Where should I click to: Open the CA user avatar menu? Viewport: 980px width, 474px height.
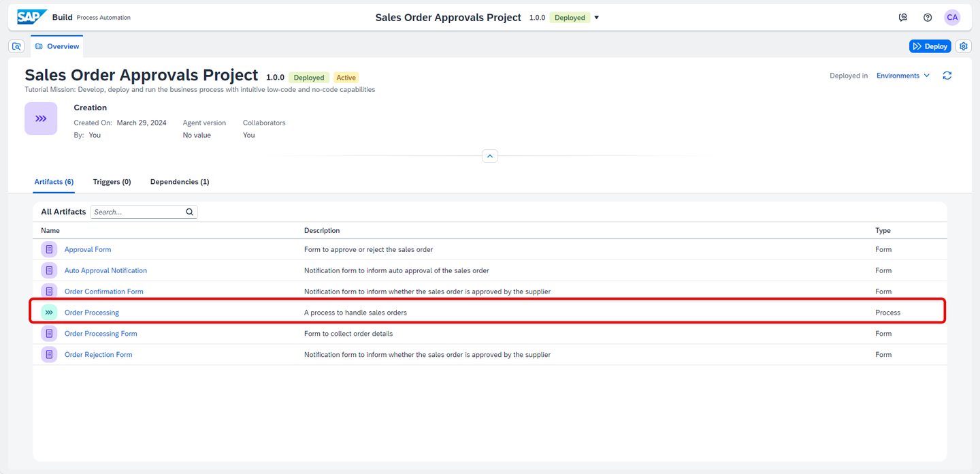952,18
